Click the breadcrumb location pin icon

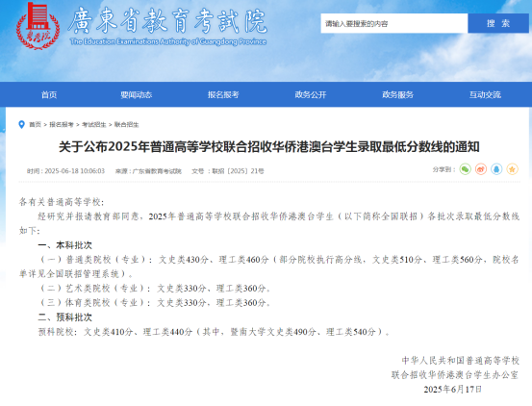(x=21, y=124)
